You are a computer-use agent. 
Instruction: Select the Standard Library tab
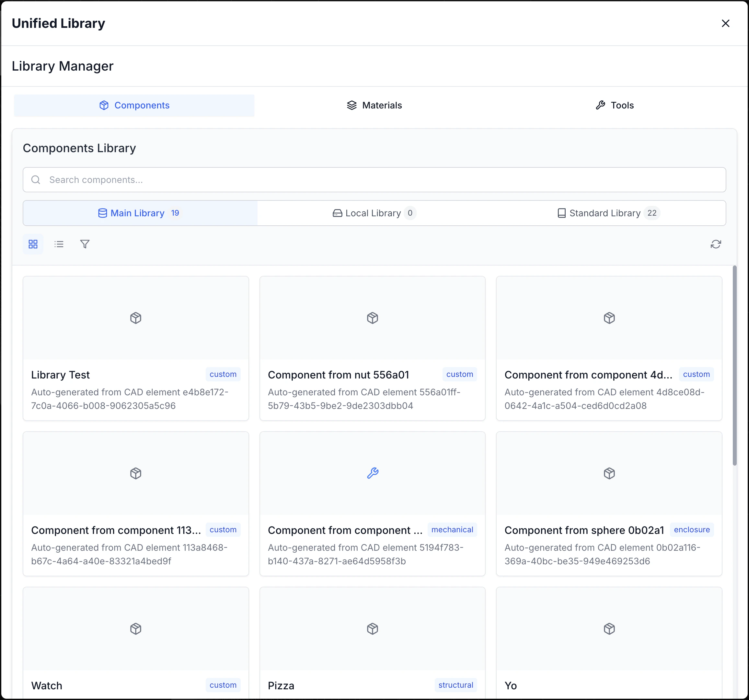[608, 213]
